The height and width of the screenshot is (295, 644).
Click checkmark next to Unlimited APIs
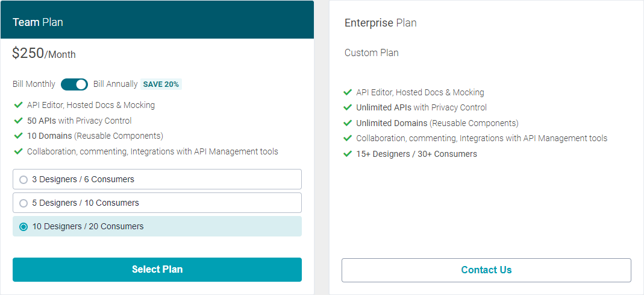point(348,107)
